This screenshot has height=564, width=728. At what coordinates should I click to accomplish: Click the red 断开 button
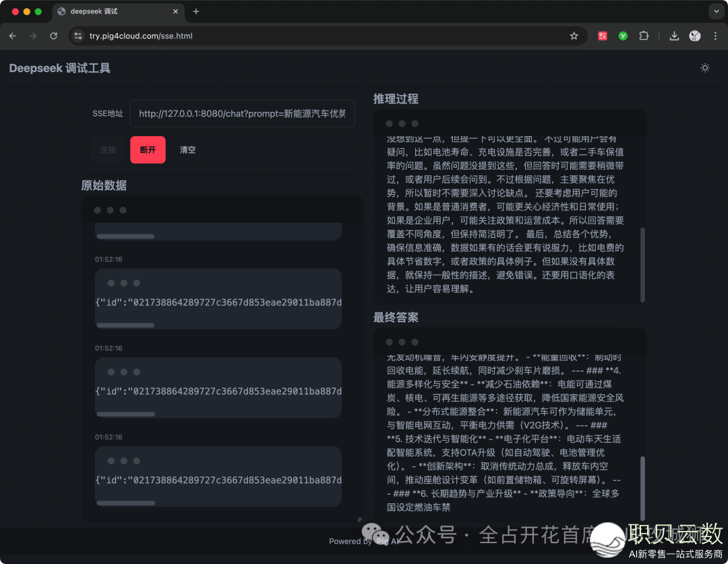pyautogui.click(x=148, y=150)
